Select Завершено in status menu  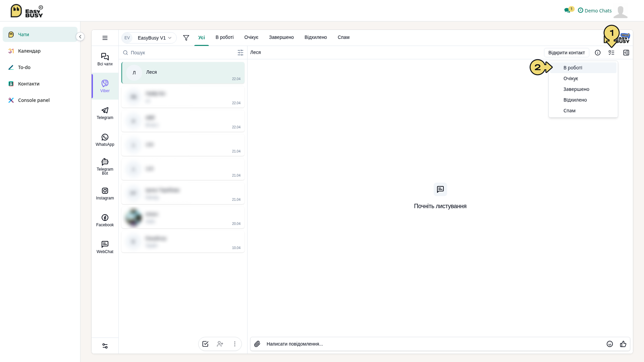[x=583, y=89]
